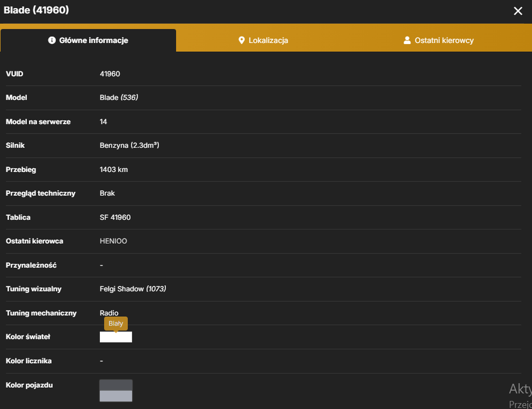532x409 pixels.
Task: Select the VUID value 41960
Action: tap(110, 74)
